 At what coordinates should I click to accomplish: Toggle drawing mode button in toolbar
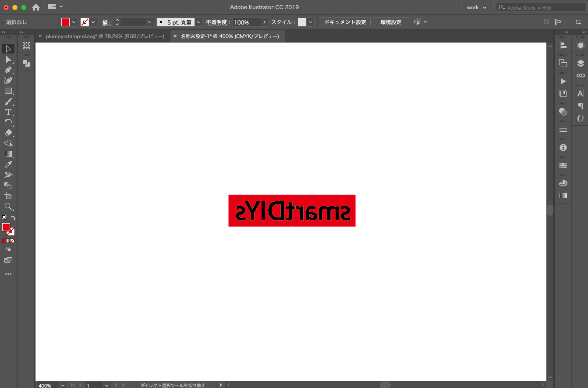point(8,249)
